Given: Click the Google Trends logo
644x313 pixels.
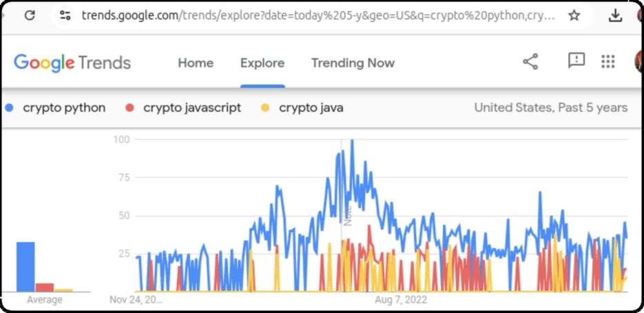Looking at the screenshot, I should 72,63.
